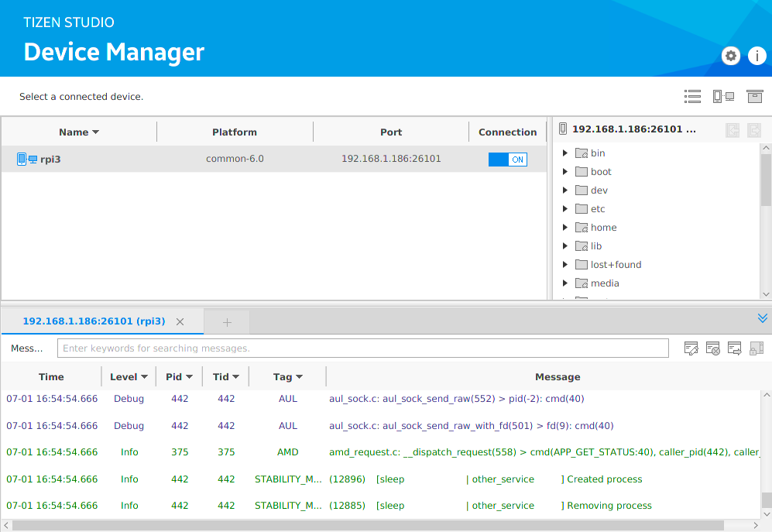Open the Tag column filter dropdown
Viewport: 772px width, 532px height.
(299, 377)
